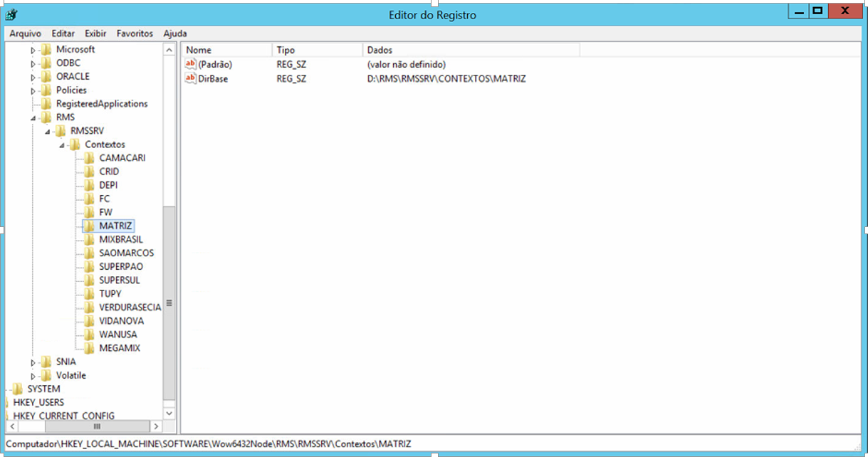Viewport: 868px width, 457px height.
Task: Click the DirBase string value icon
Action: point(190,78)
